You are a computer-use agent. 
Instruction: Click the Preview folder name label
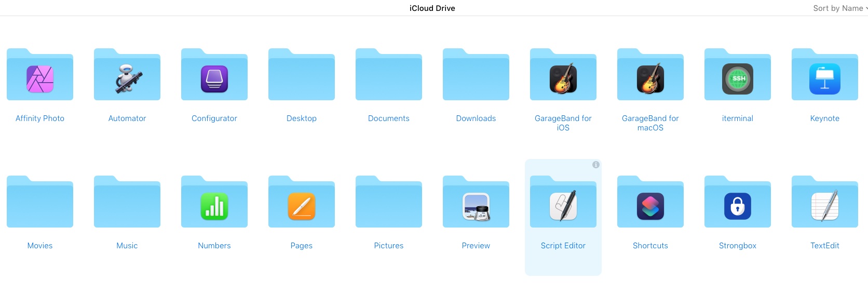click(476, 246)
